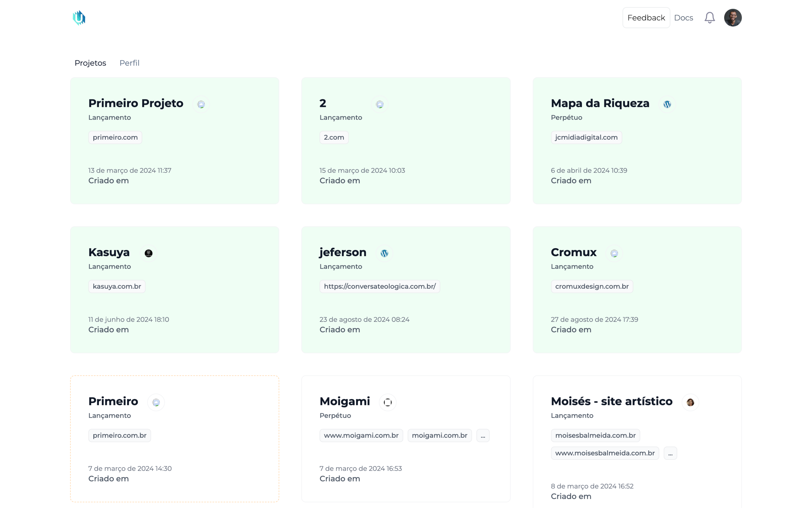Viewport: 812px width, 508px height.
Task: Click the date 7 de março de 2024 16:53
Action: 361,468
